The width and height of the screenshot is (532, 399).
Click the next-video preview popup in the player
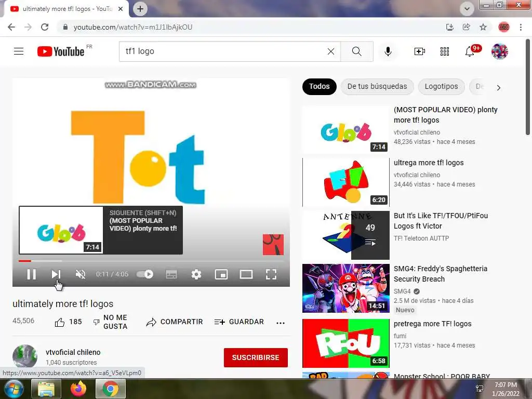tap(101, 230)
